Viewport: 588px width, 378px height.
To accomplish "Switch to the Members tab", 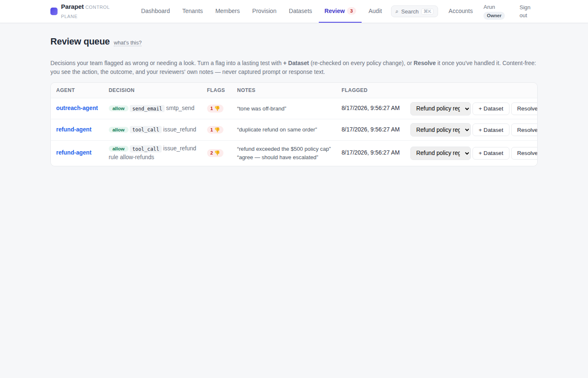I will (227, 11).
